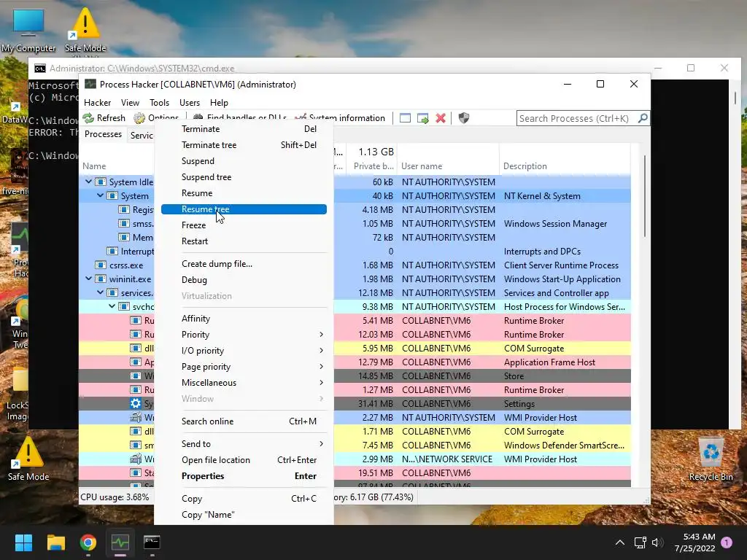Choose Terminate from context menu
The image size is (747, 560).
[244, 129]
